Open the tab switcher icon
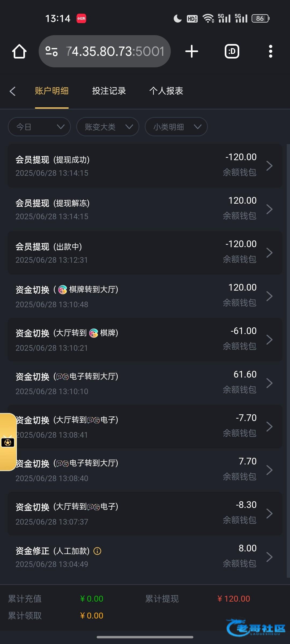This screenshot has height=644, width=290. (232, 51)
